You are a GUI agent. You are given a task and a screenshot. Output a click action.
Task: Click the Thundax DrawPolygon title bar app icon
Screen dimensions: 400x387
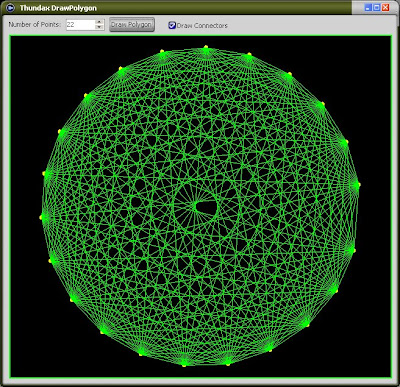pyautogui.click(x=10, y=7)
